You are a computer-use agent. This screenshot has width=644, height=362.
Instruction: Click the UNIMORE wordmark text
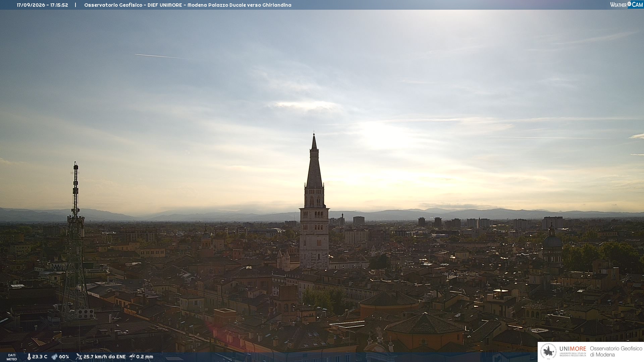click(573, 349)
